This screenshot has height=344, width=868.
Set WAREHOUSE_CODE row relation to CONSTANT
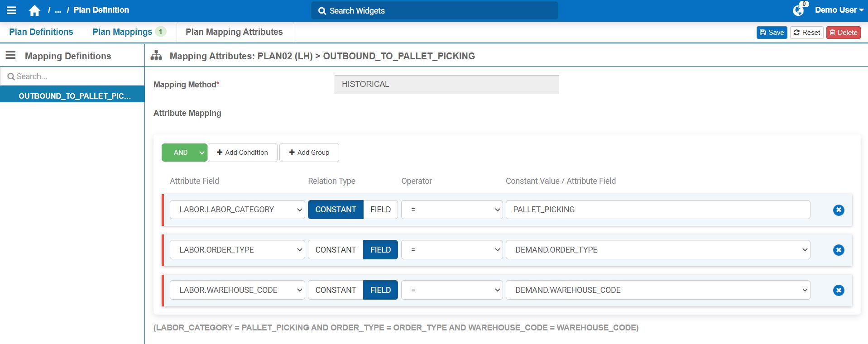(336, 290)
